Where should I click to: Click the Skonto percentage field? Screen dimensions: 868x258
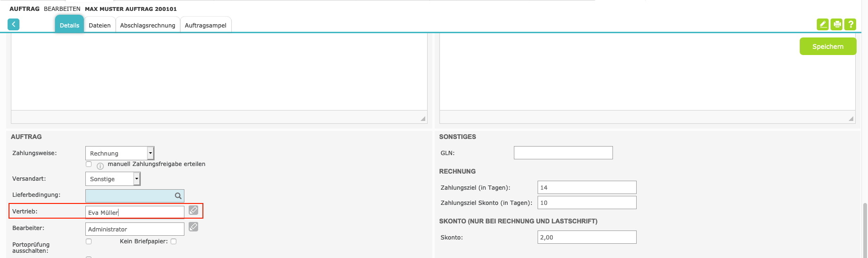coord(587,237)
